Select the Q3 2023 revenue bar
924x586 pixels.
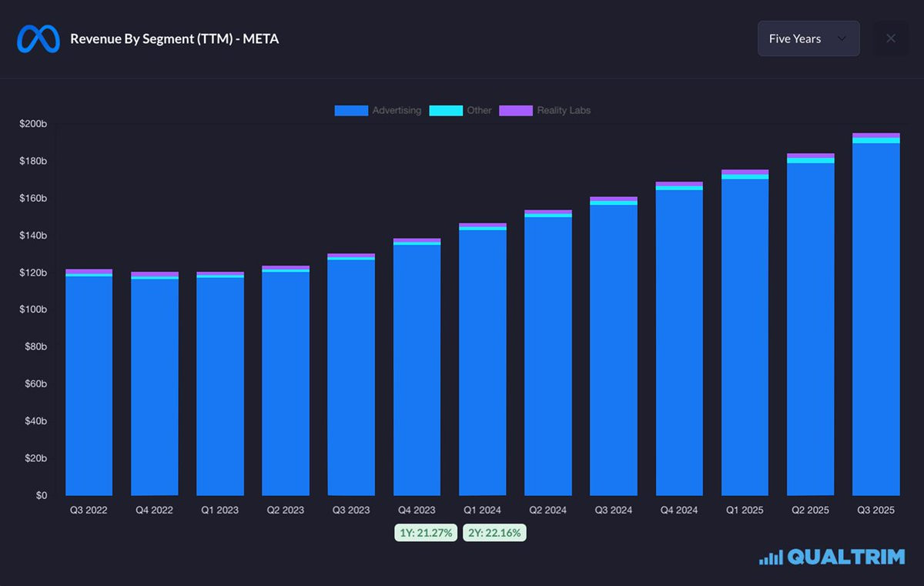(x=351, y=374)
